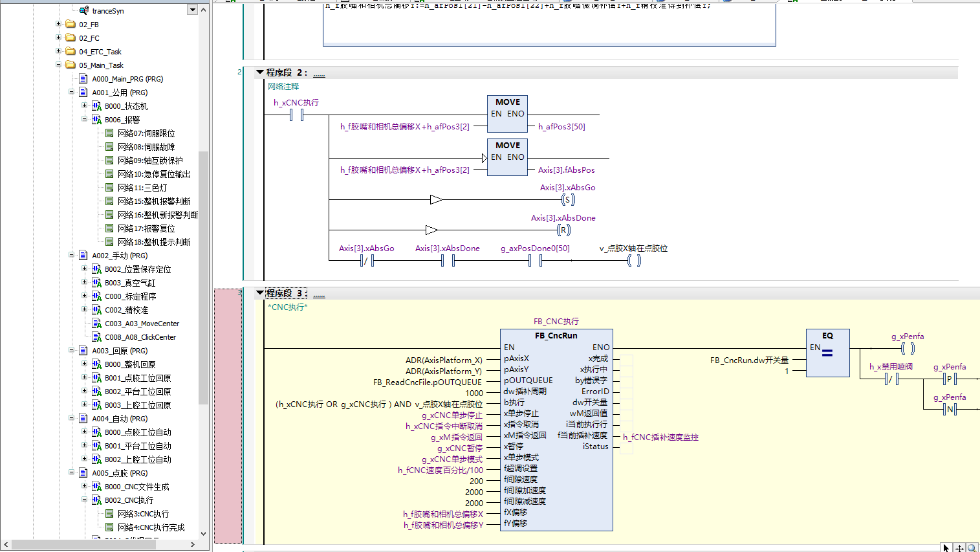Click the A003_回原 program icon
Screen dimensions: 980x552
click(x=83, y=350)
